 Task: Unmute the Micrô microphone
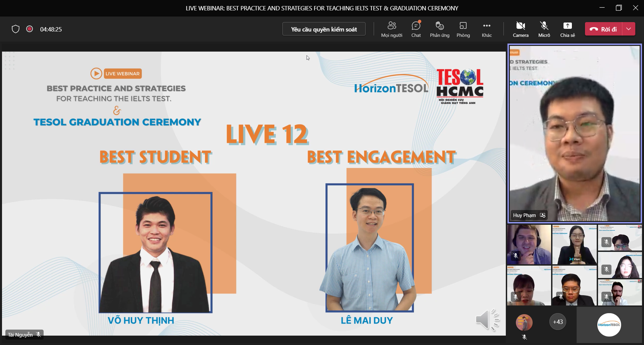(544, 29)
